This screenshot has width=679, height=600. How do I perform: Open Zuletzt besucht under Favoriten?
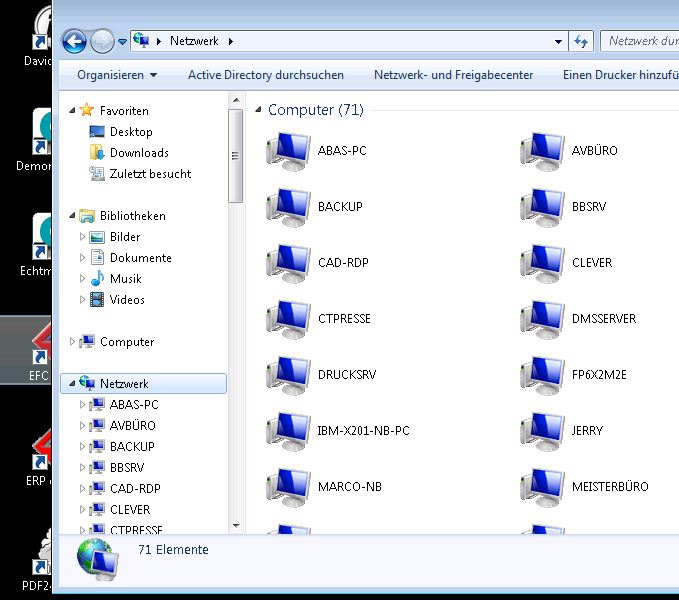(x=150, y=174)
